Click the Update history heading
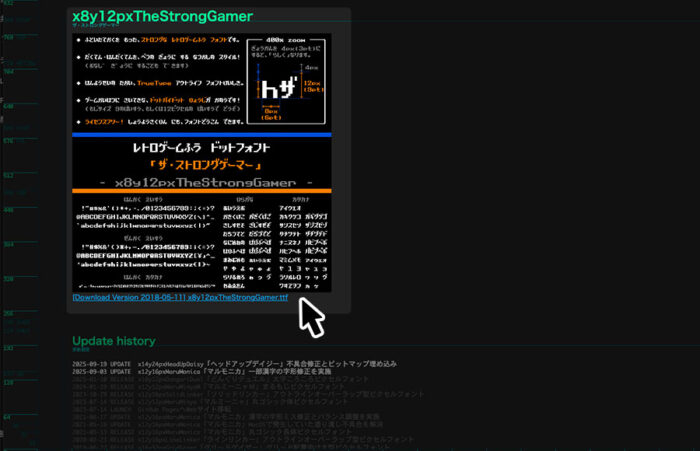Screen dimensions: 700x451 tap(118, 341)
